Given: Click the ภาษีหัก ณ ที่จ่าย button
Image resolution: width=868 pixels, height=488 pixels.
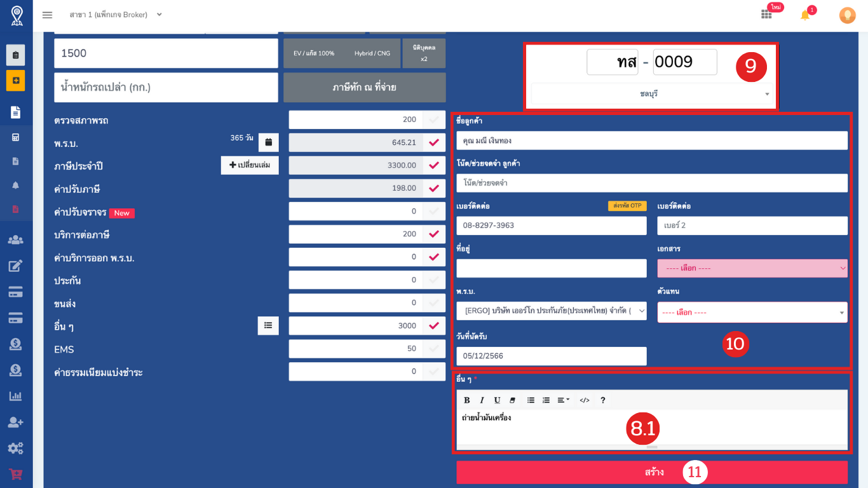Looking at the screenshot, I should coord(365,87).
